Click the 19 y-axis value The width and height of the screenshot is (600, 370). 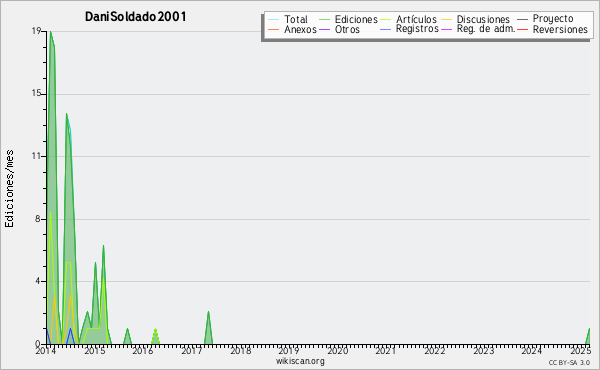36,31
